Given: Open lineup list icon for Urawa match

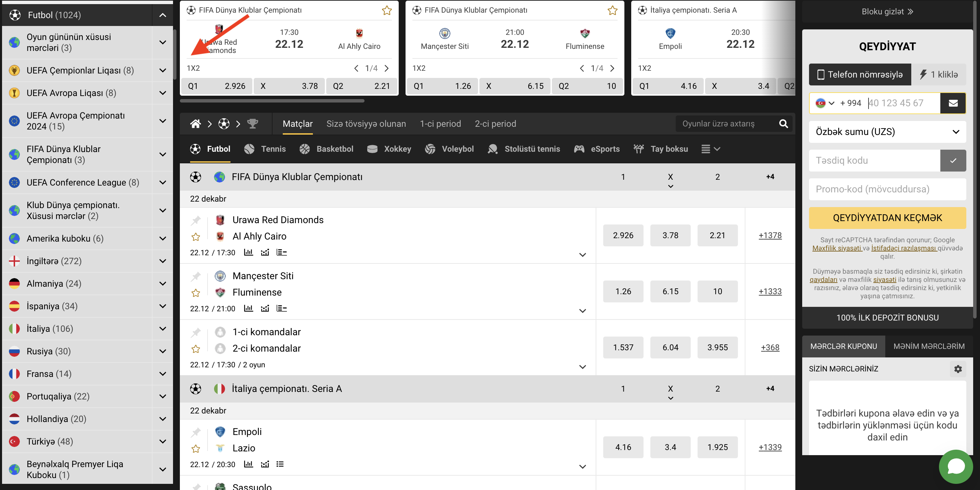Looking at the screenshot, I should pyautogui.click(x=281, y=252).
